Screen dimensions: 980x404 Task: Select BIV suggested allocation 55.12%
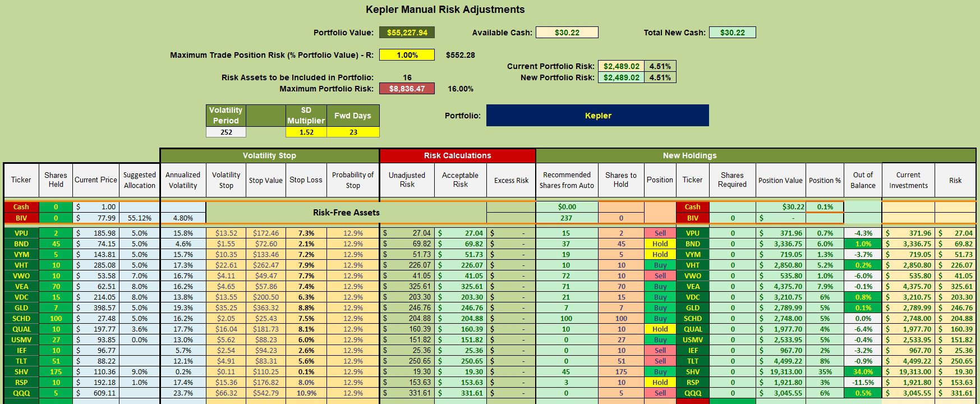[139, 218]
